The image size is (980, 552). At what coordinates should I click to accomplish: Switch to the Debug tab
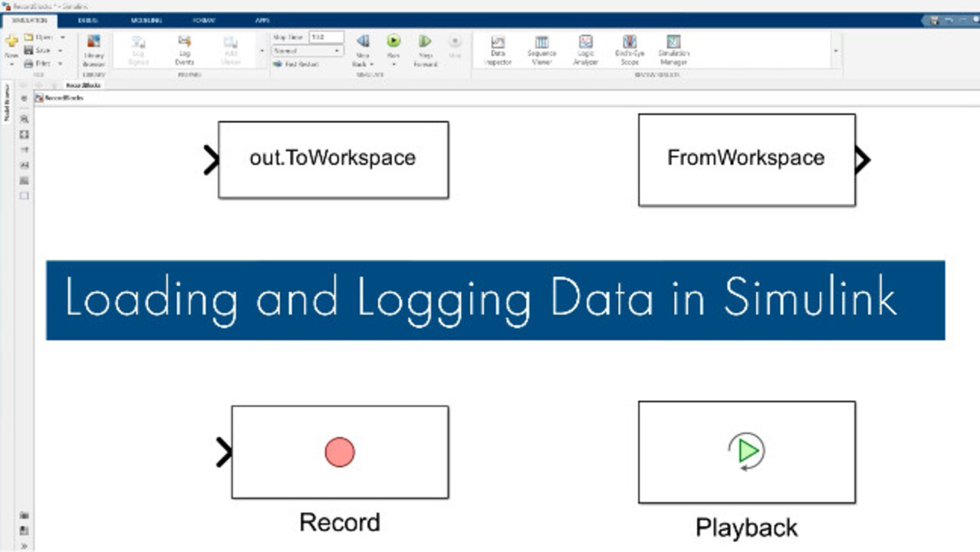[87, 21]
